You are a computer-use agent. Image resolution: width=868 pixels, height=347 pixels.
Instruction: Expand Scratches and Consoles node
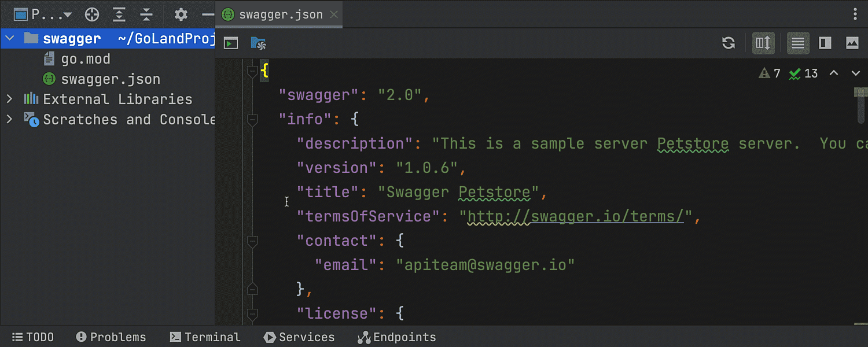9,119
